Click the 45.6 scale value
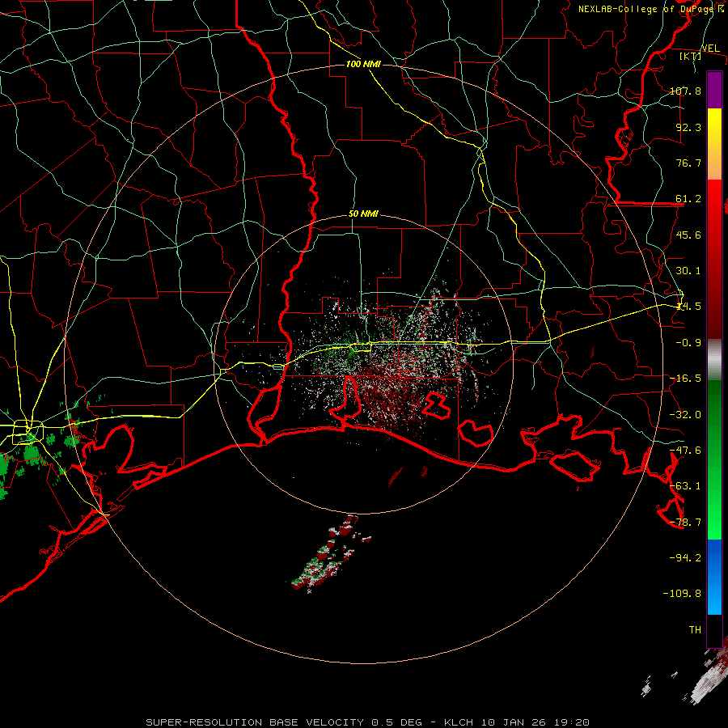This screenshot has height=728, width=728. pos(688,235)
